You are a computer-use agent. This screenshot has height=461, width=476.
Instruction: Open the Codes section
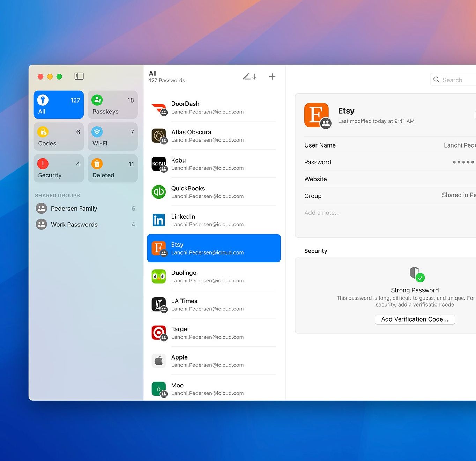(x=58, y=136)
